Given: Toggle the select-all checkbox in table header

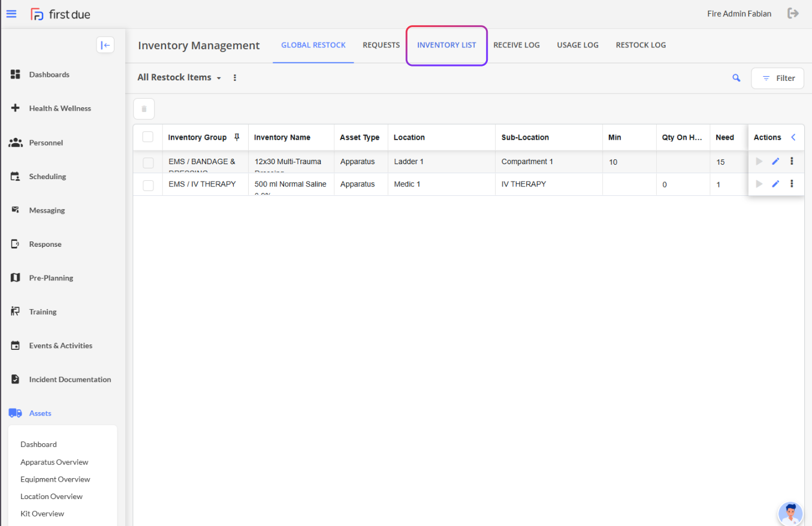Looking at the screenshot, I should click(x=148, y=137).
